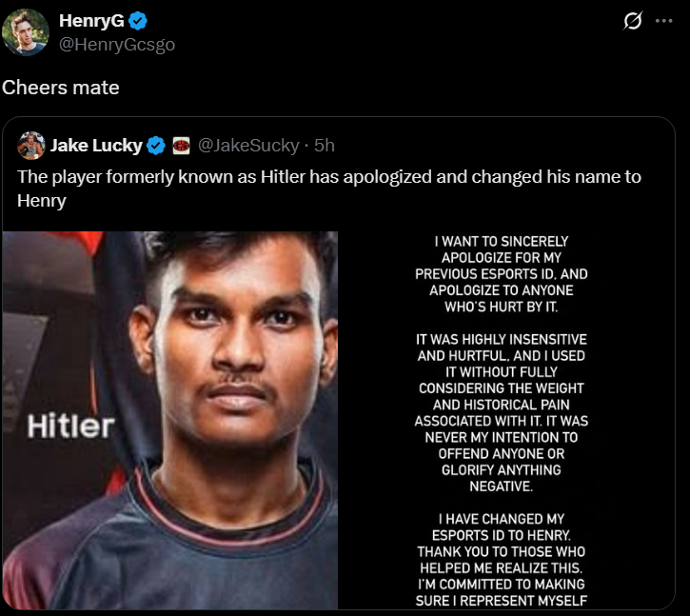The image size is (690, 616).
Task: Click the red affiliation badge icon
Action: coord(181,146)
